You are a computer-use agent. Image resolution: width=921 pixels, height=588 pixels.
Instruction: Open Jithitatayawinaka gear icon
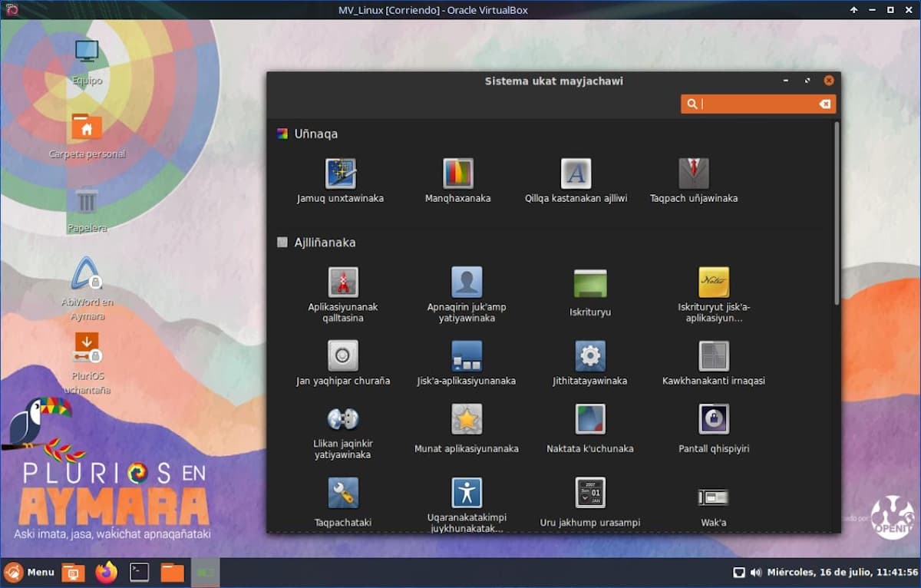click(590, 355)
